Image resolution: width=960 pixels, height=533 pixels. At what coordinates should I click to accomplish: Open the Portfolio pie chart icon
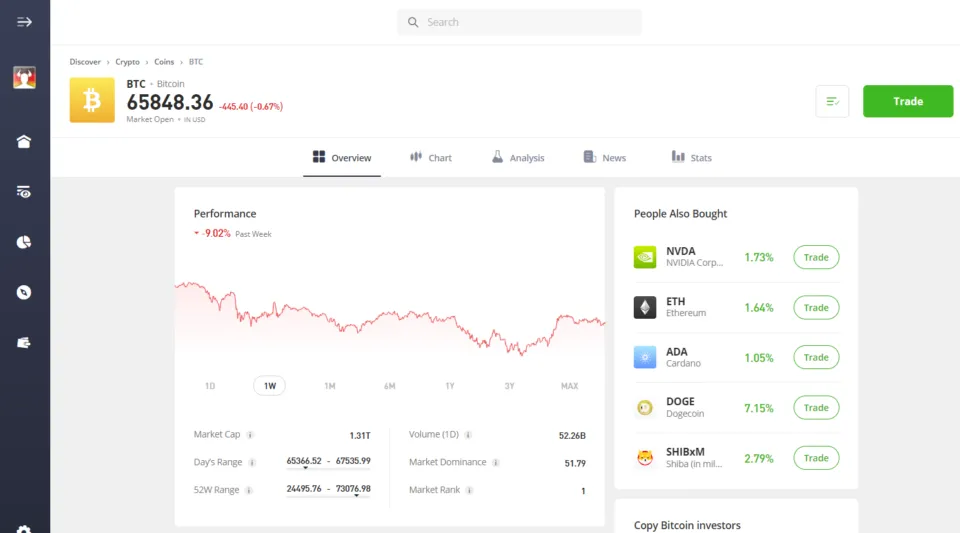click(x=24, y=242)
